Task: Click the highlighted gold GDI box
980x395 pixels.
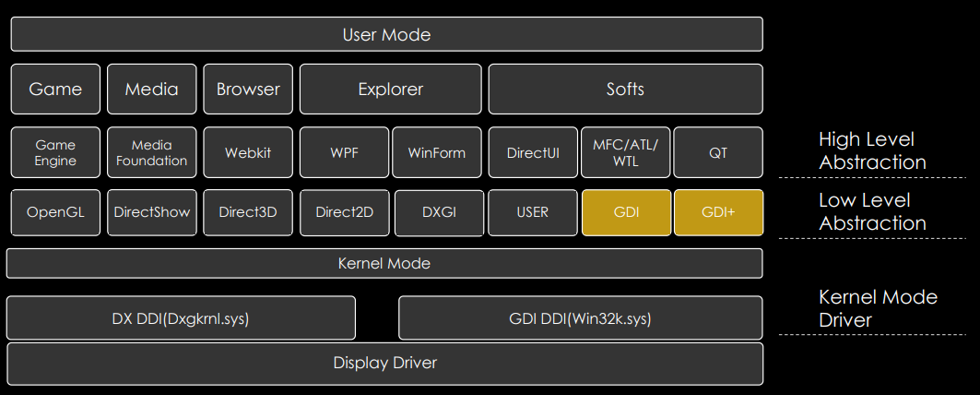Action: point(625,212)
